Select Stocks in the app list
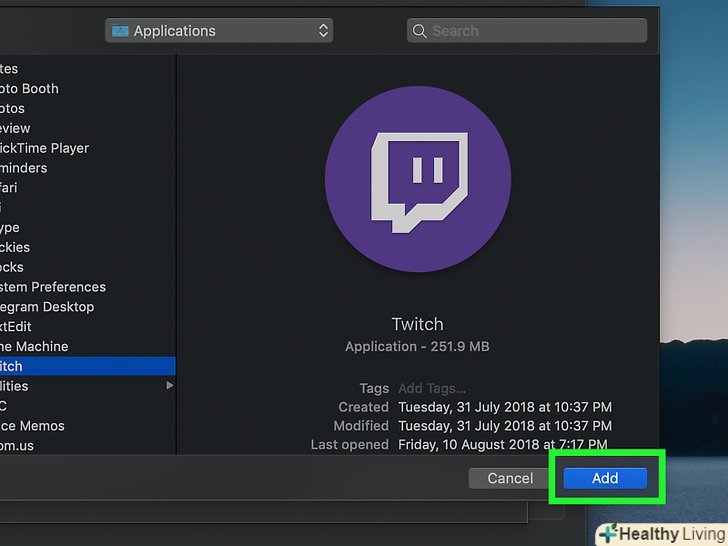The image size is (728, 546). pyautogui.click(x=88, y=267)
